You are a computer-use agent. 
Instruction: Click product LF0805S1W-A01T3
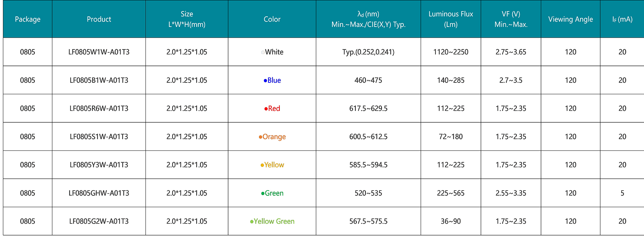(x=99, y=137)
